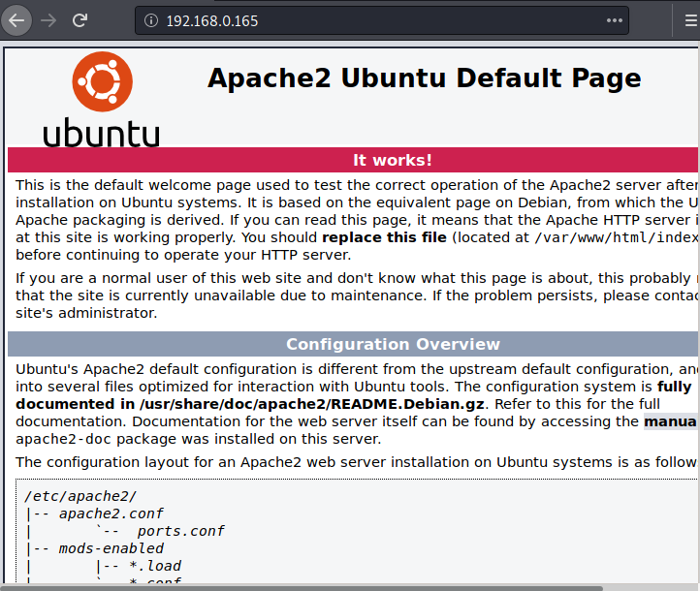Open the site information icon in address bar
700x591 pixels.
point(151,20)
